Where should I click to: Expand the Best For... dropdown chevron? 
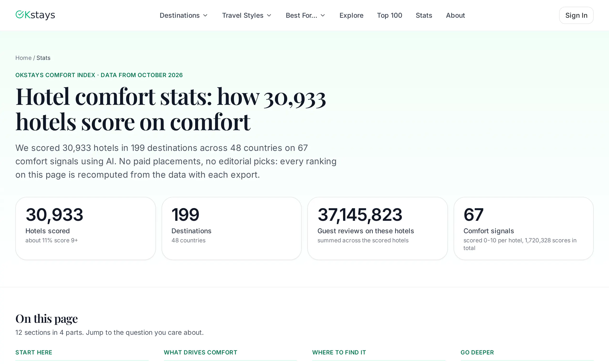click(x=323, y=16)
